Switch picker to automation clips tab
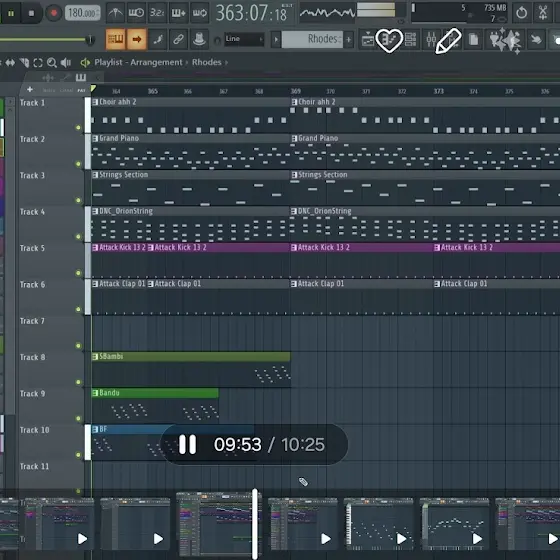This screenshot has width=560, height=560. coord(66,78)
